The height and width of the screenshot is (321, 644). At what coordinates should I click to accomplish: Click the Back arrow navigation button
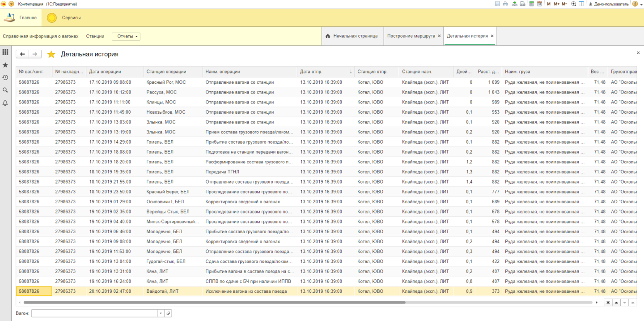coord(22,54)
